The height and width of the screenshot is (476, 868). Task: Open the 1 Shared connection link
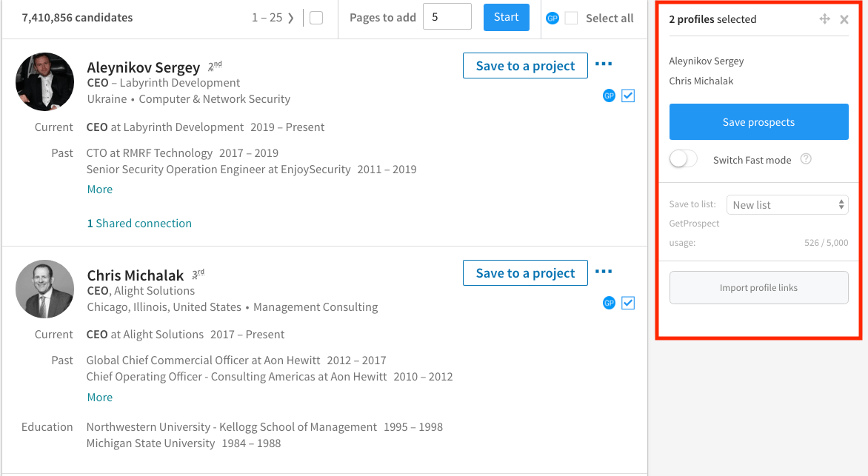coord(139,224)
